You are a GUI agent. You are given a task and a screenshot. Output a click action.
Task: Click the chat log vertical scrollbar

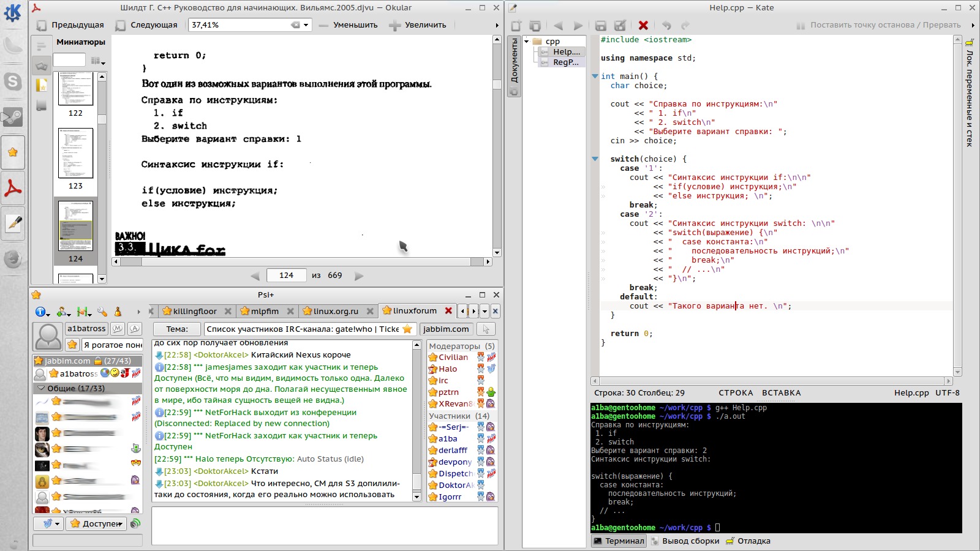tap(417, 421)
